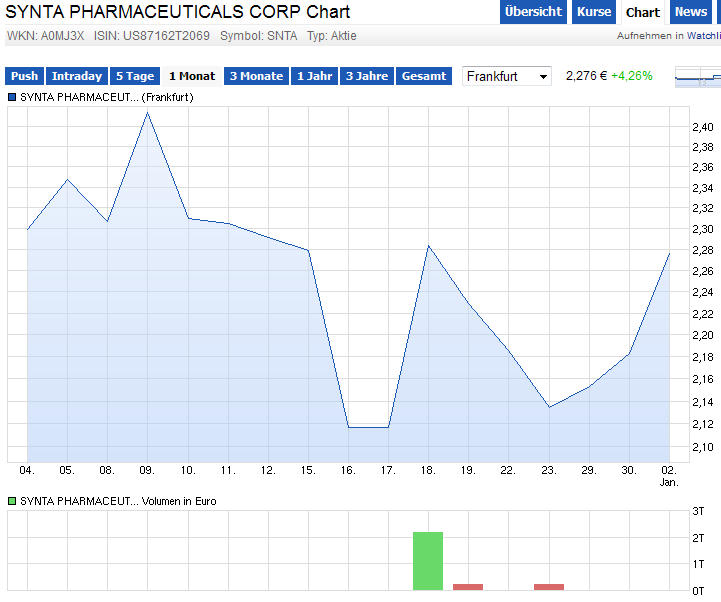Select the 1 Monat timeframe

(x=191, y=76)
